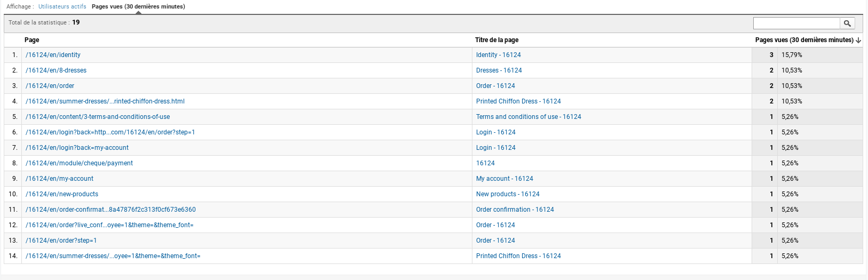Click the Affichage label
Image resolution: width=868 pixels, height=280 pixels.
[x=20, y=6]
